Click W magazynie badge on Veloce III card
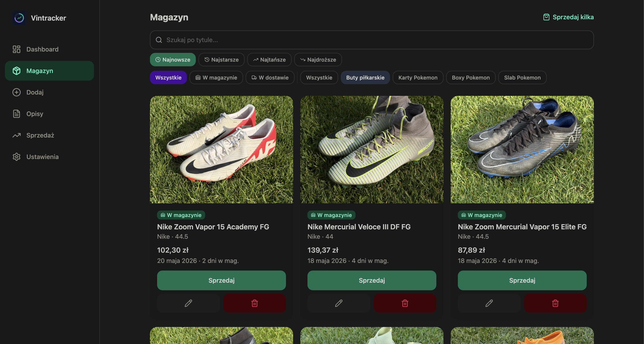Image resolution: width=644 pixels, height=344 pixels. (x=331, y=215)
